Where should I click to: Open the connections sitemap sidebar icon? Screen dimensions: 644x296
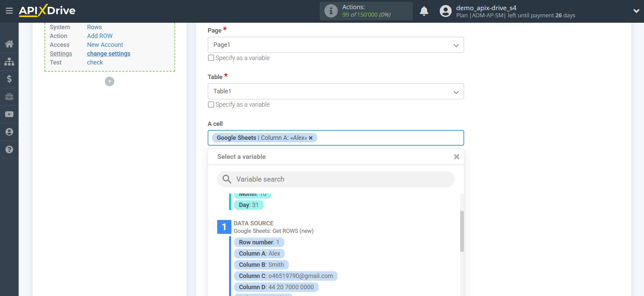(9, 61)
